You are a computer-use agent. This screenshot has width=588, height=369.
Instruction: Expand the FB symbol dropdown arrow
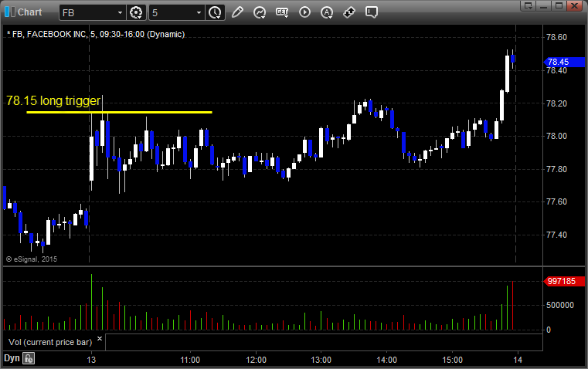point(120,12)
